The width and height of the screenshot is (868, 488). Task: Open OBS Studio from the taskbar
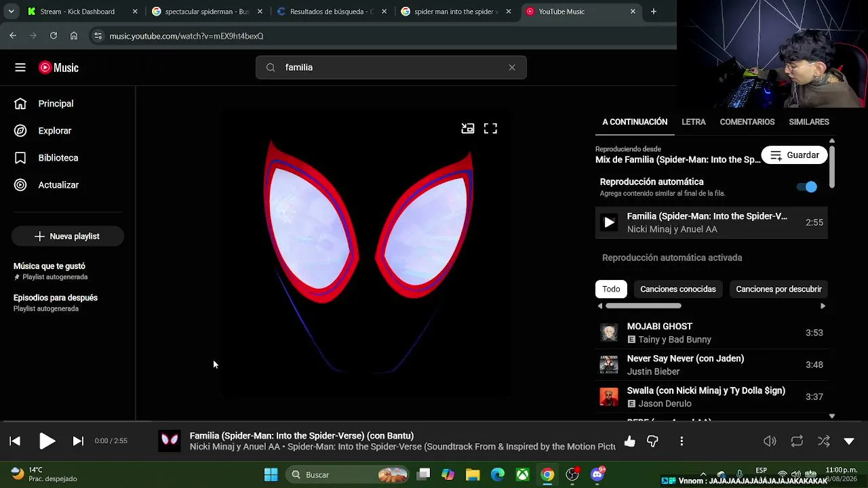pos(572,475)
